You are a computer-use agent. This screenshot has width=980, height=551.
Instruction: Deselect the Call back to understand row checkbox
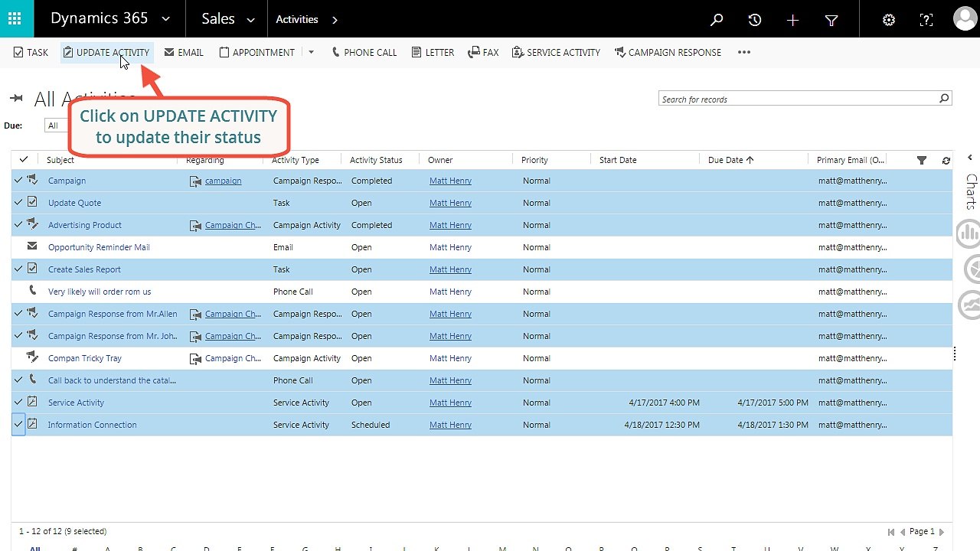pyautogui.click(x=18, y=380)
